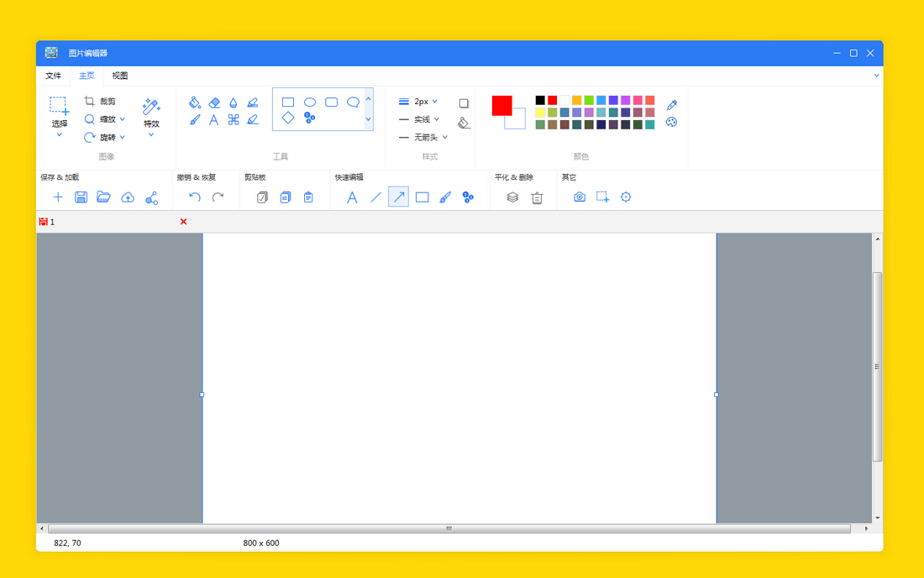Select the paint bucket fill tool

[x=195, y=102]
